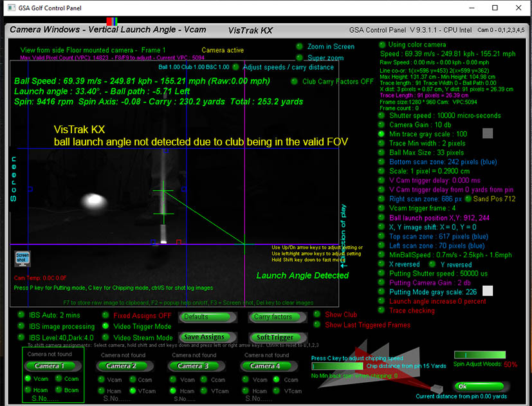Assign Camera 3 as Hcam
Image resolution: width=532 pixels, height=406 pixels.
point(173,391)
